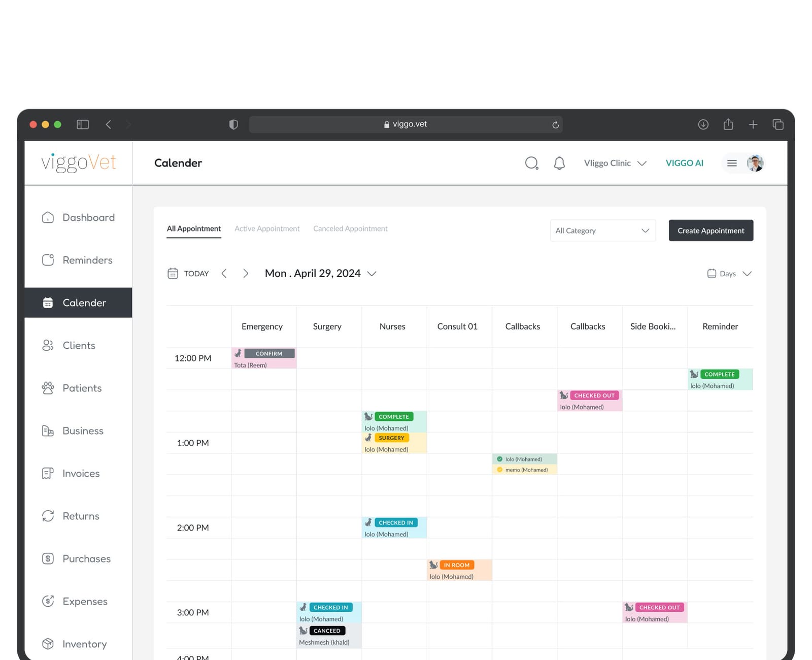812x660 pixels.
Task: Switch to All Appointment tab
Action: 194,228
